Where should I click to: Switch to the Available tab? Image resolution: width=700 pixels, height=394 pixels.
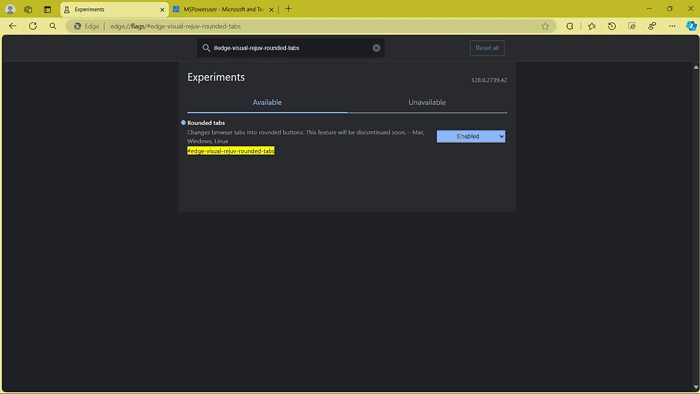[x=267, y=102]
